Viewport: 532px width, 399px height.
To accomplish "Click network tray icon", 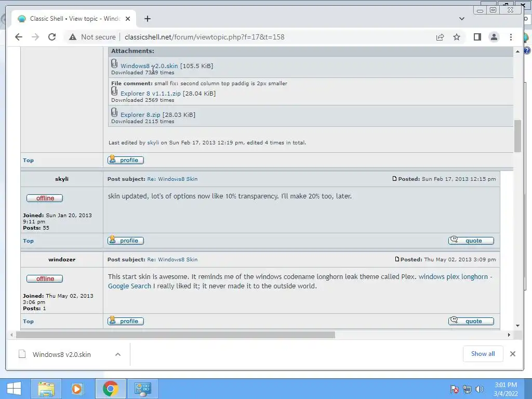I will click(x=467, y=389).
